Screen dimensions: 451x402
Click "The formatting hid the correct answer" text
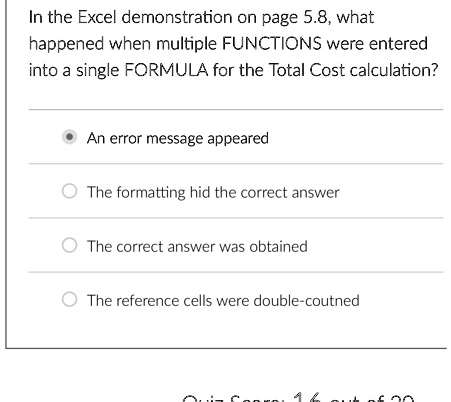pyautogui.click(x=213, y=193)
